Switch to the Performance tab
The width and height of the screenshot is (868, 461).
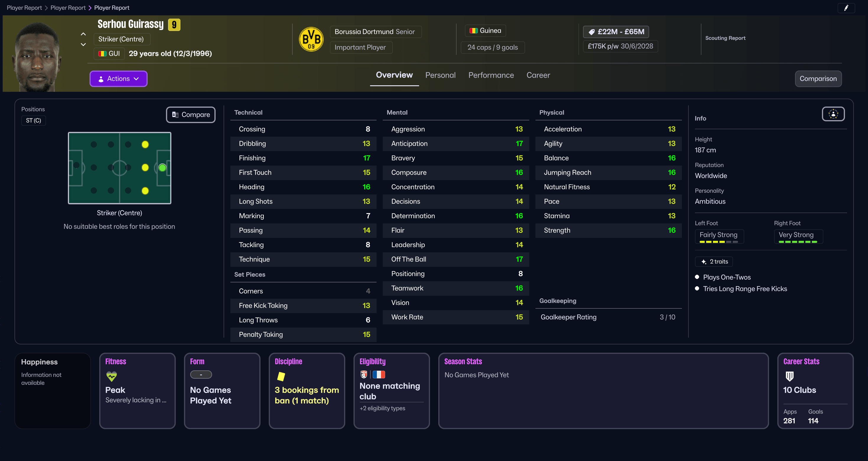pos(491,75)
